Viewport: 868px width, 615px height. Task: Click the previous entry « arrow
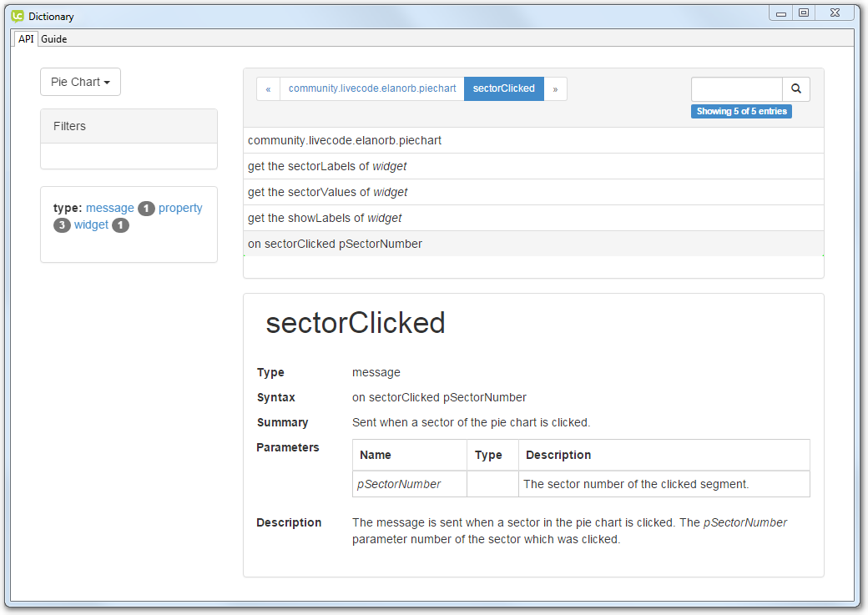(268, 88)
